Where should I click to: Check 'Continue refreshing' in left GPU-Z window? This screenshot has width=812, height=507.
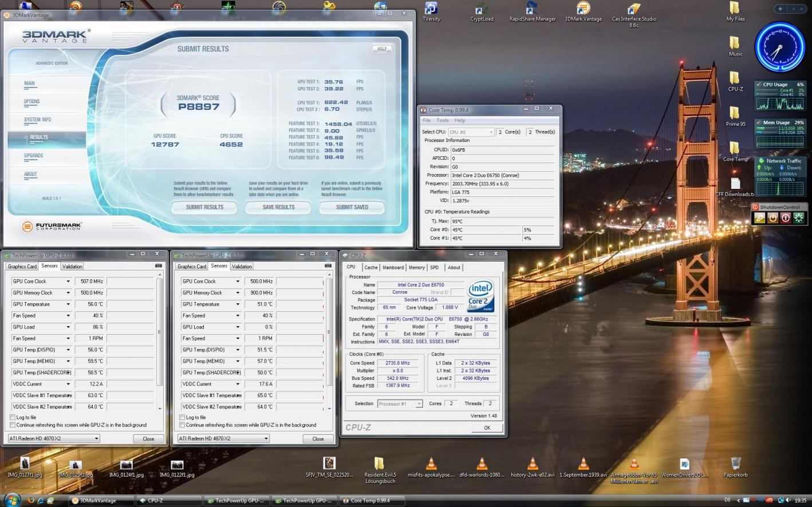coord(13,425)
